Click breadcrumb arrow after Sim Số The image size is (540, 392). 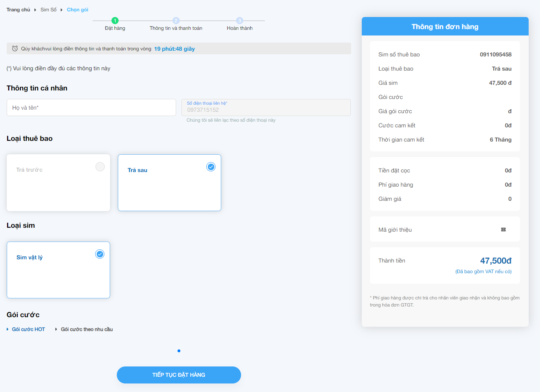(x=61, y=10)
